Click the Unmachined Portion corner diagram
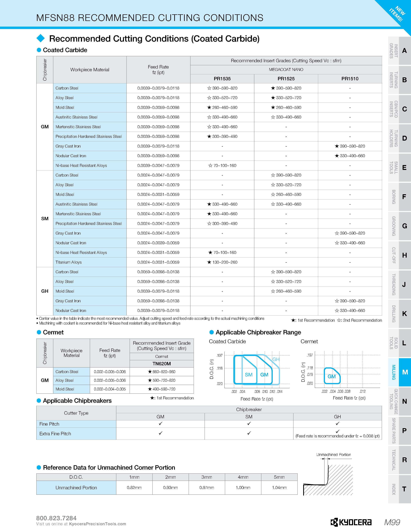 328,474
